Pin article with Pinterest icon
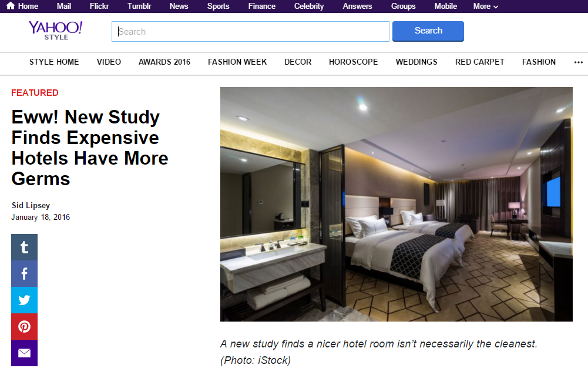 pos(24,327)
